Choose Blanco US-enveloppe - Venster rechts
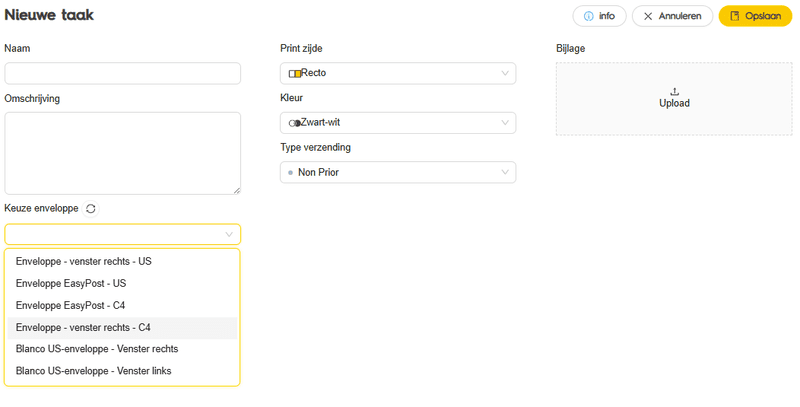Screen dimensions: 800x407 pyautogui.click(x=122, y=349)
